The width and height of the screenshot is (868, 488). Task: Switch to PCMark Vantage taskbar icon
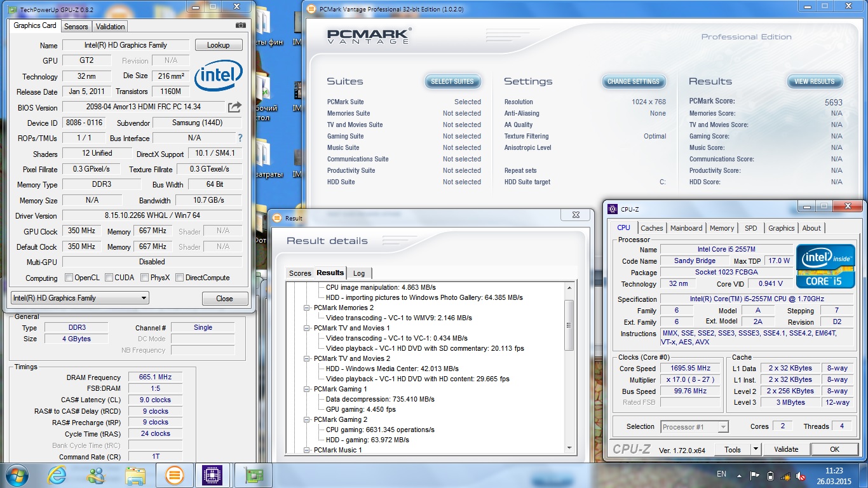tap(174, 475)
